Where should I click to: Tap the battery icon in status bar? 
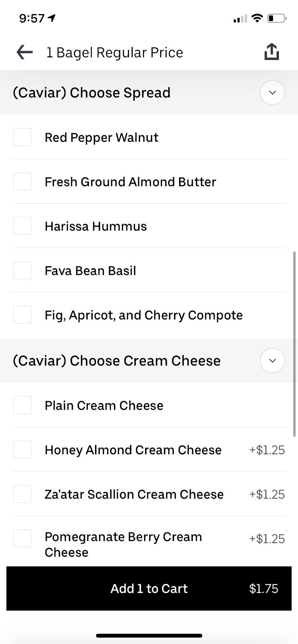pyautogui.click(x=276, y=18)
